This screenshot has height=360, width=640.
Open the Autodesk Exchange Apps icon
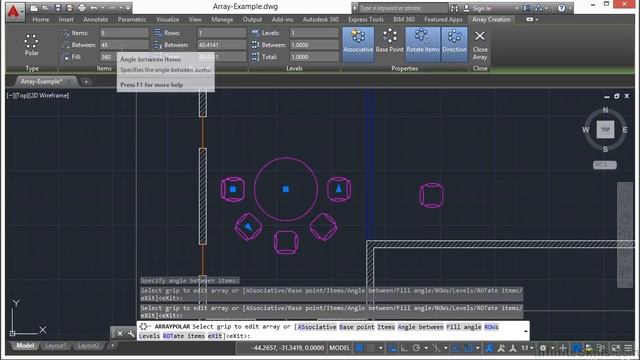coord(527,8)
